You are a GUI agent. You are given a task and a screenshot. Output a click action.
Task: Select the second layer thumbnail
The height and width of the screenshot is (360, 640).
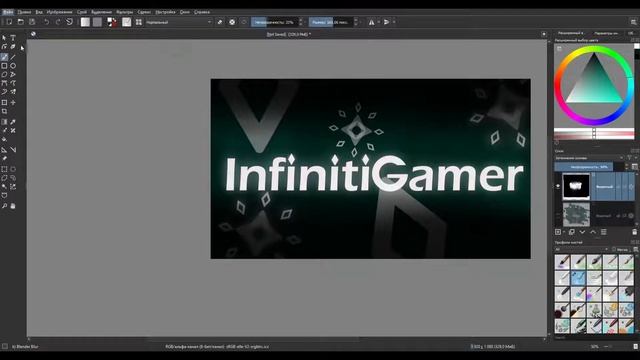(x=576, y=214)
